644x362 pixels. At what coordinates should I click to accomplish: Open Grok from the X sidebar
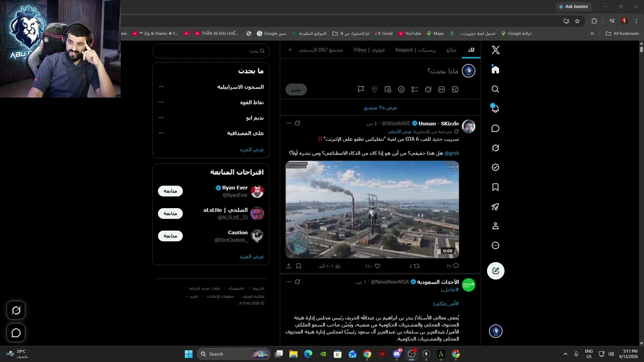click(x=496, y=148)
